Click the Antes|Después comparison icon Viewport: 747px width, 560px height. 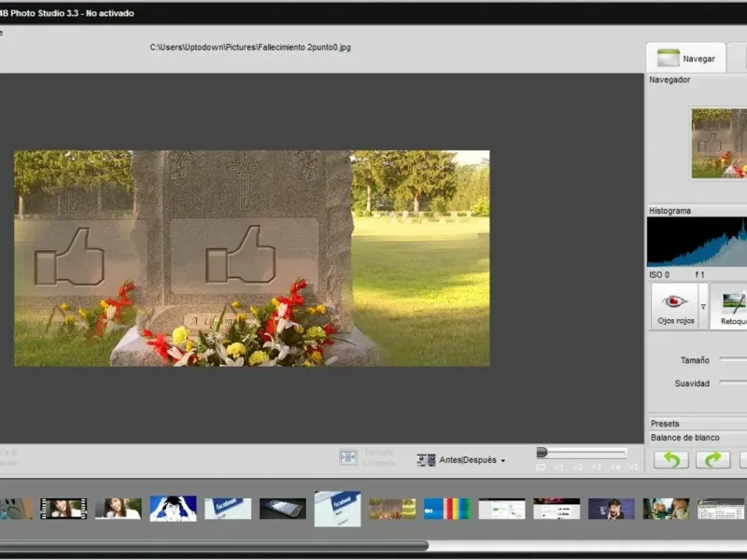(x=427, y=460)
